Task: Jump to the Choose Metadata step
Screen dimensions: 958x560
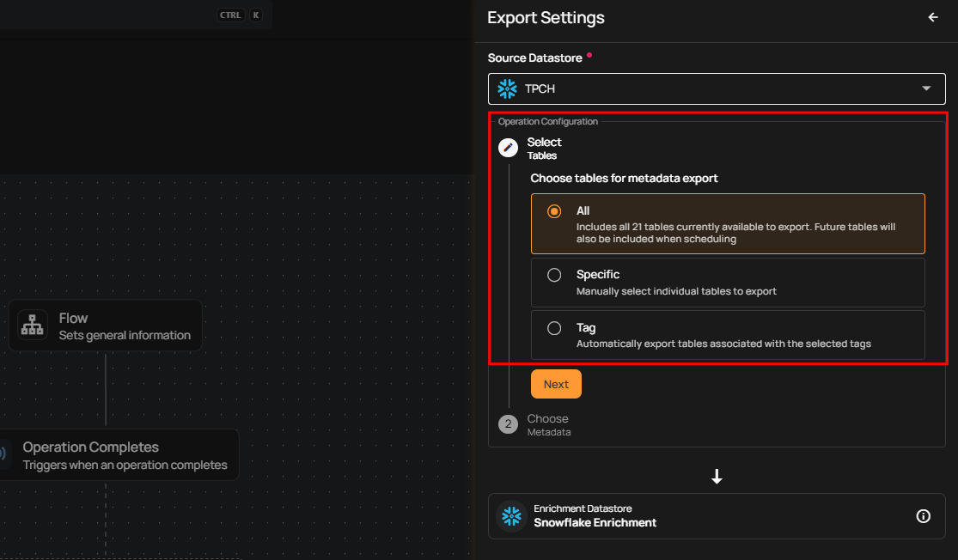Action: pyautogui.click(x=548, y=424)
